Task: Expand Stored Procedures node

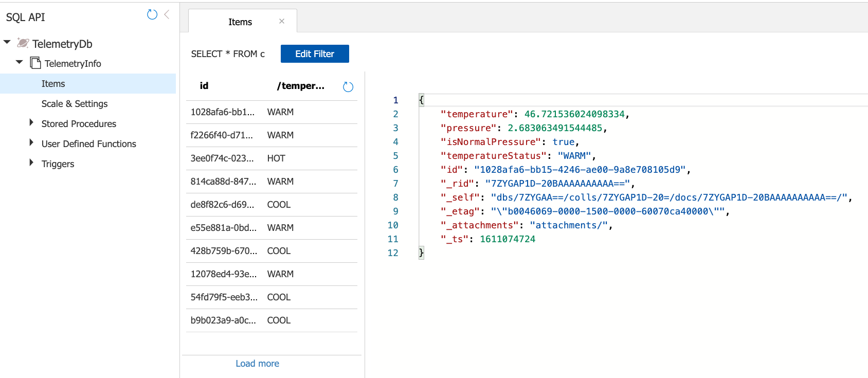Action: click(x=31, y=123)
